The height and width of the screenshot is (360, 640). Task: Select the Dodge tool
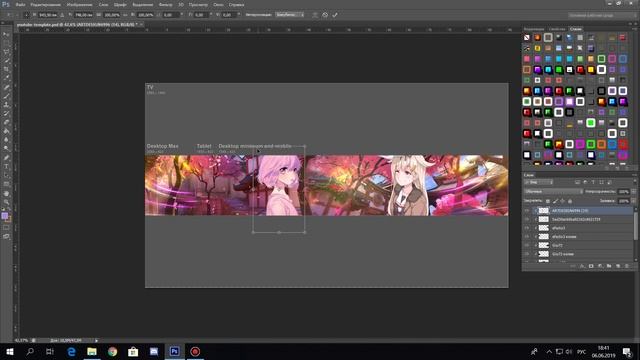pyautogui.click(x=6, y=149)
